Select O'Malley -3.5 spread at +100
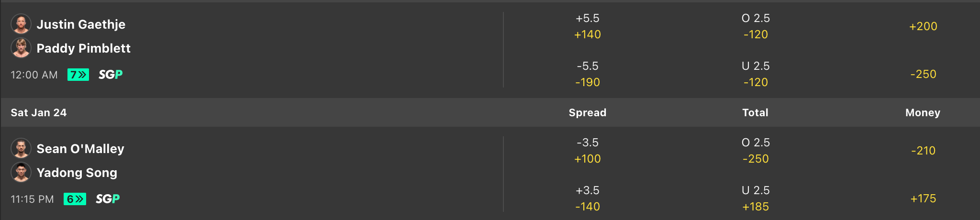This screenshot has width=980, height=220. coord(587,151)
